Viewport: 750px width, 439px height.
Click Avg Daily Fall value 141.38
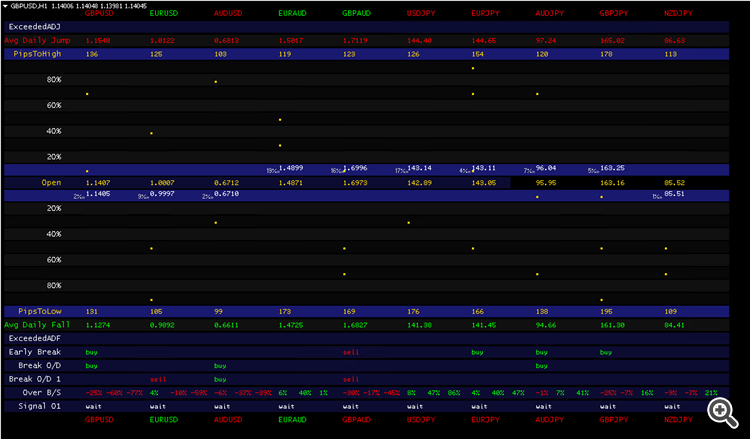click(x=419, y=325)
